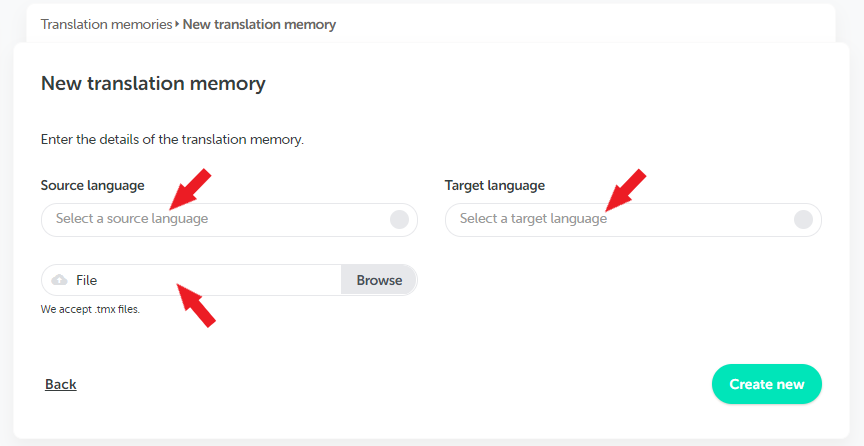Image resolution: width=864 pixels, height=446 pixels.
Task: Click the "File" placeholder text in upload field
Action: click(x=87, y=280)
